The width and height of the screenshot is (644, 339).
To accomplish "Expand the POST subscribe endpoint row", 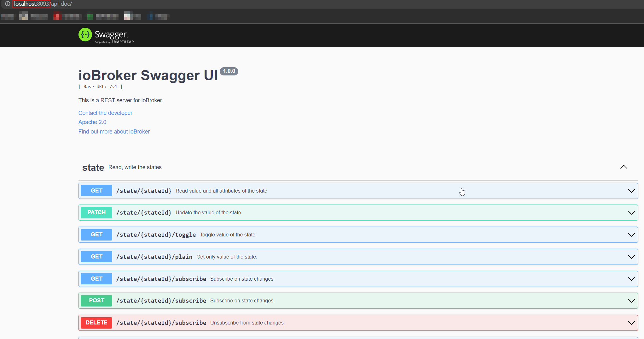I will pos(631,301).
